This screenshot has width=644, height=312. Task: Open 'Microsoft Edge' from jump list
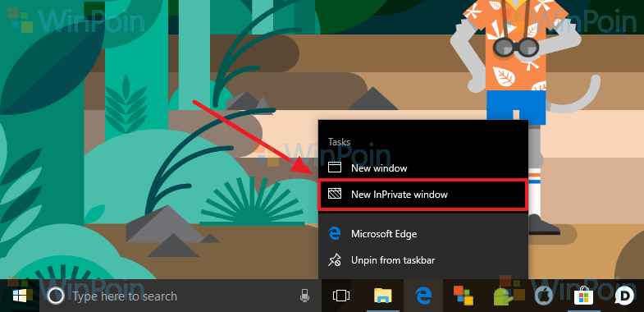(x=423, y=233)
